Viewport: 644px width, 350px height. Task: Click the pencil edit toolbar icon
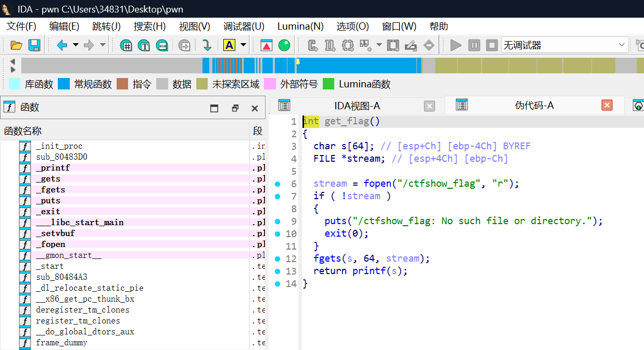[411, 45]
